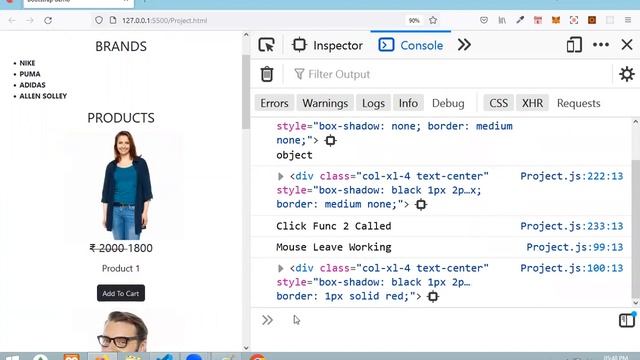Click 'Click Func 2 Called' log message
This screenshot has height=360, width=640.
coord(333,226)
